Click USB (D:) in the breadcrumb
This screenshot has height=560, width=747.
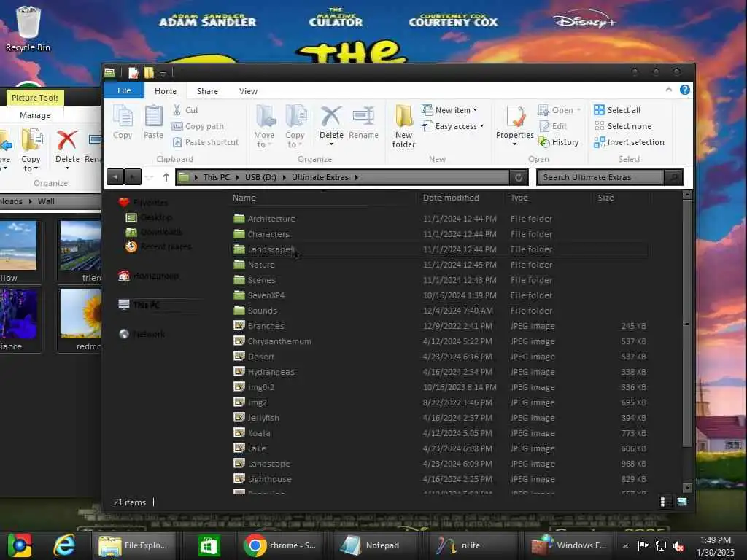(x=260, y=177)
